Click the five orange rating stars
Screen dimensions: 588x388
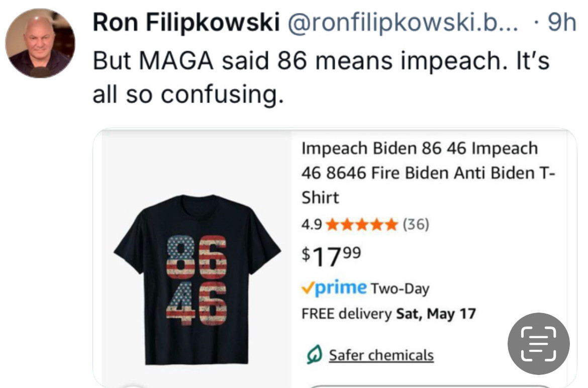click(361, 225)
